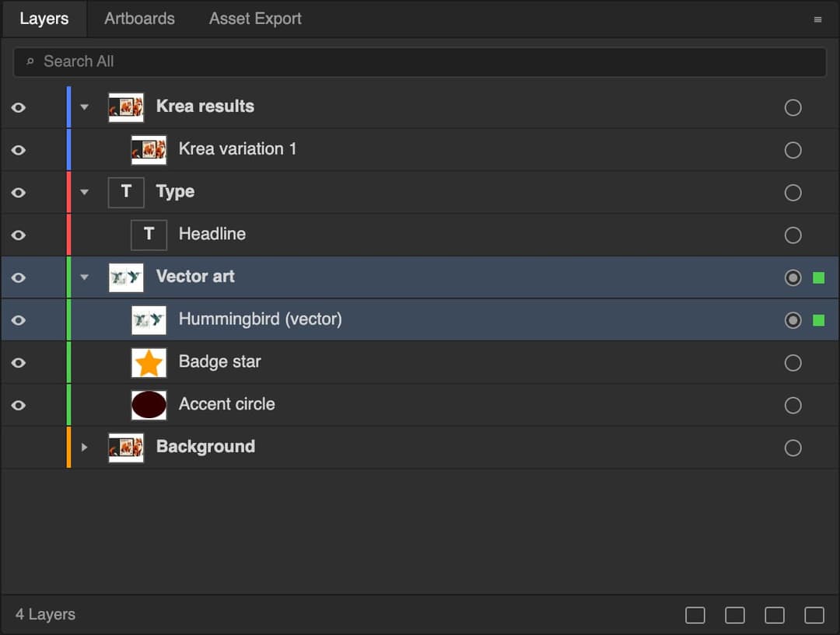Image resolution: width=840 pixels, height=635 pixels.
Task: Click the Search All layer field
Action: tap(419, 62)
